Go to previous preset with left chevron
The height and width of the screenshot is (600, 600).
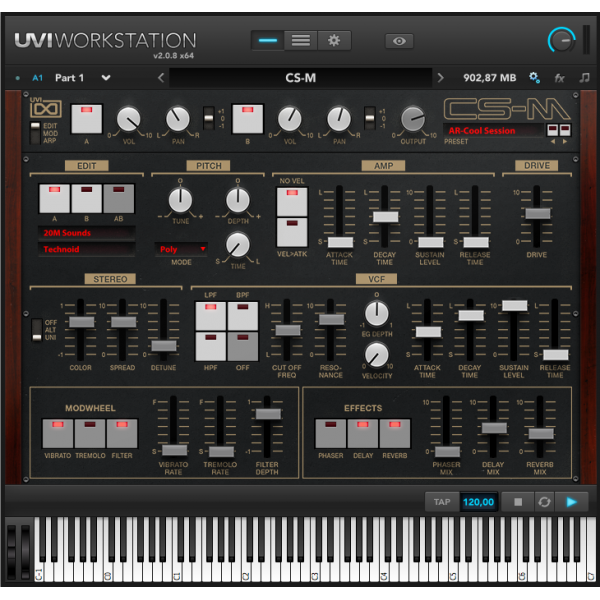pos(161,78)
